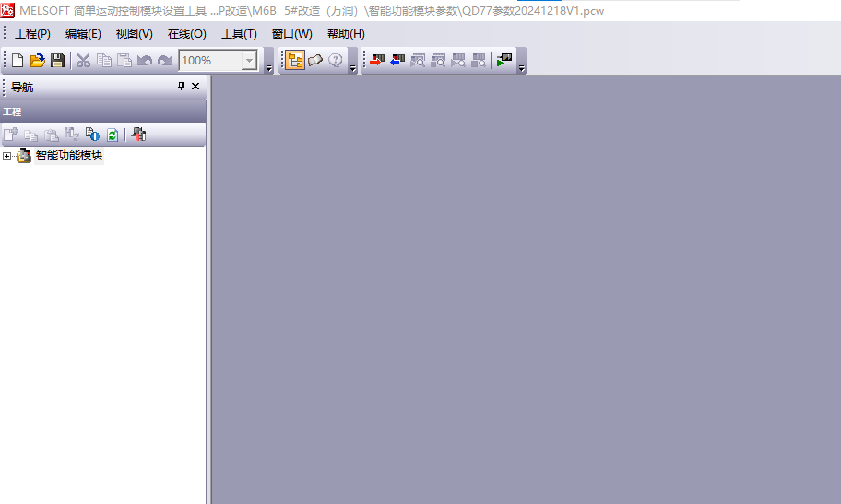Toggle the help question mark icon in toolbar

[336, 61]
